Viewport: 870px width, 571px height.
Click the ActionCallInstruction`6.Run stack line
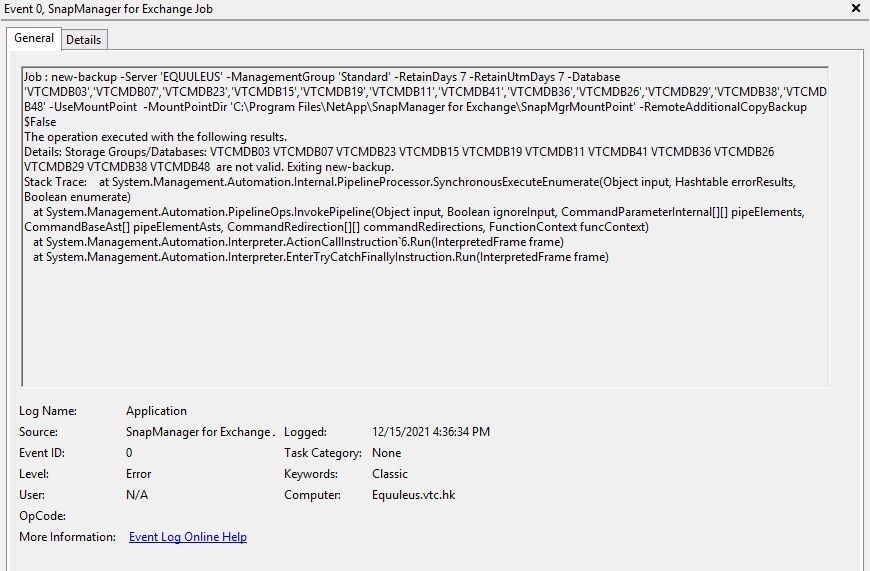tap(299, 242)
